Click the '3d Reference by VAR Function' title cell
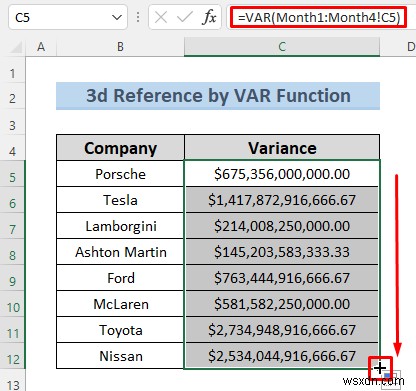The width and height of the screenshot is (416, 391). pyautogui.click(x=218, y=96)
